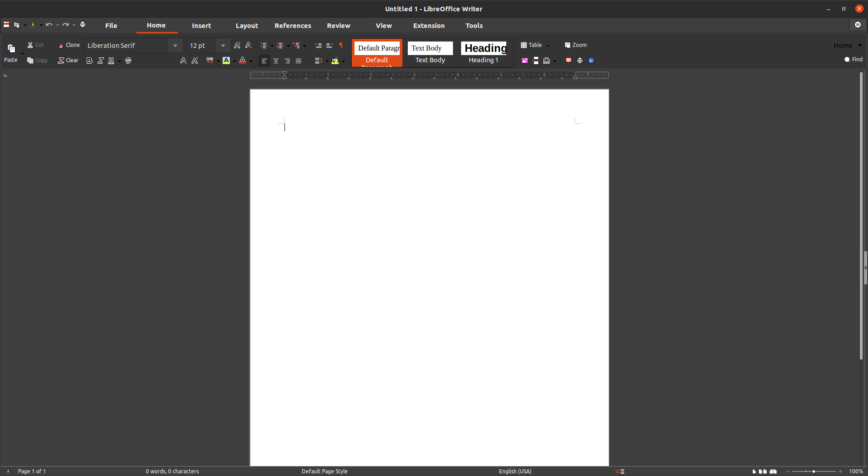Click the Print icon in the top bar
The width and height of the screenshot is (868, 476).
point(83,25)
